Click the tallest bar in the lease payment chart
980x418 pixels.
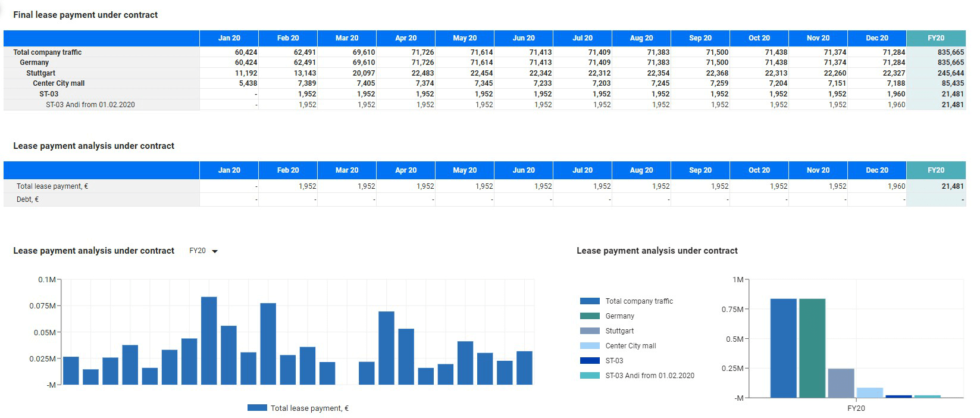pyautogui.click(x=209, y=341)
